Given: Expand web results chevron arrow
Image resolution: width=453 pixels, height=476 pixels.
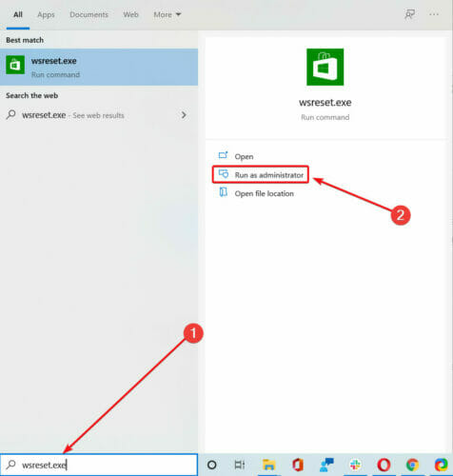Looking at the screenshot, I should coord(184,115).
